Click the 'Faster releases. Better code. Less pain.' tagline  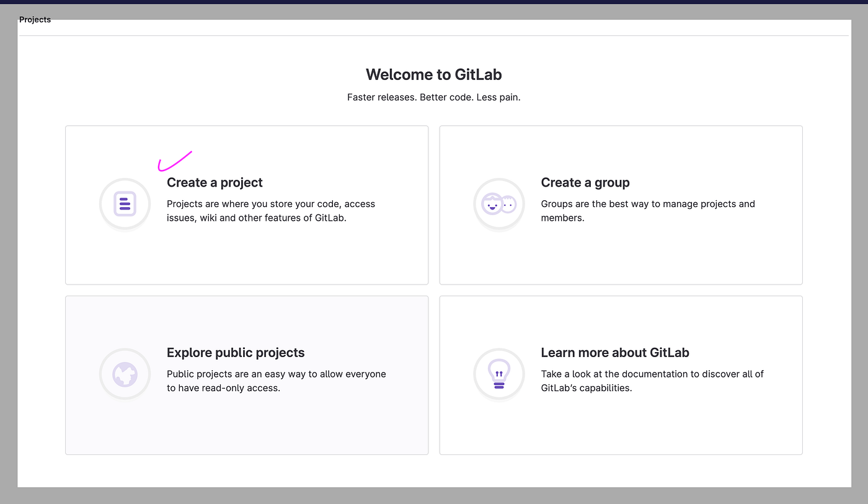point(434,97)
